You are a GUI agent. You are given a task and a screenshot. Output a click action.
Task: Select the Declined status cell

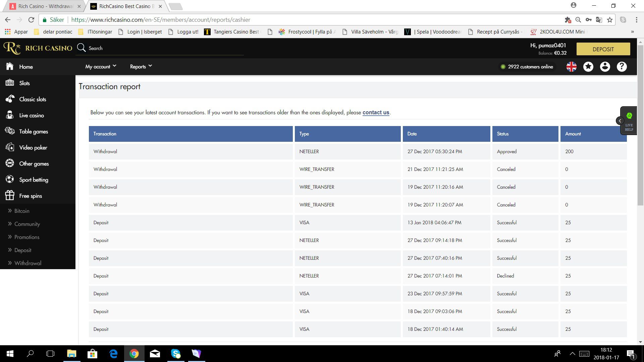525,276
